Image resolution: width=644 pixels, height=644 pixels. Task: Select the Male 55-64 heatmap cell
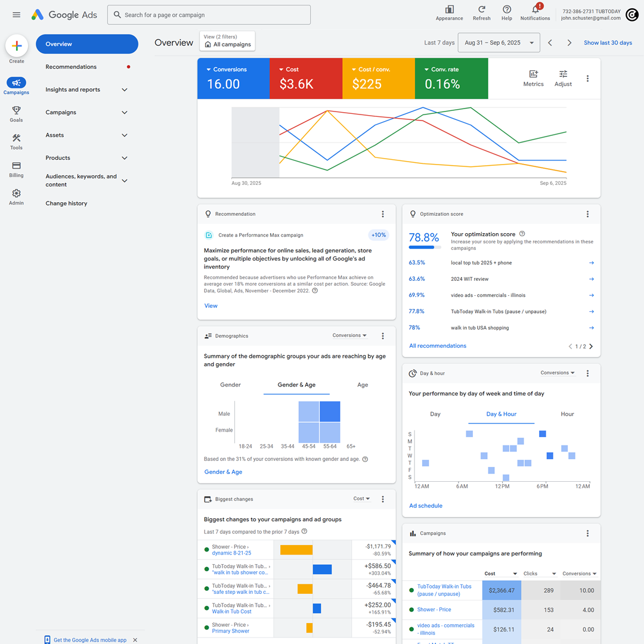click(330, 411)
